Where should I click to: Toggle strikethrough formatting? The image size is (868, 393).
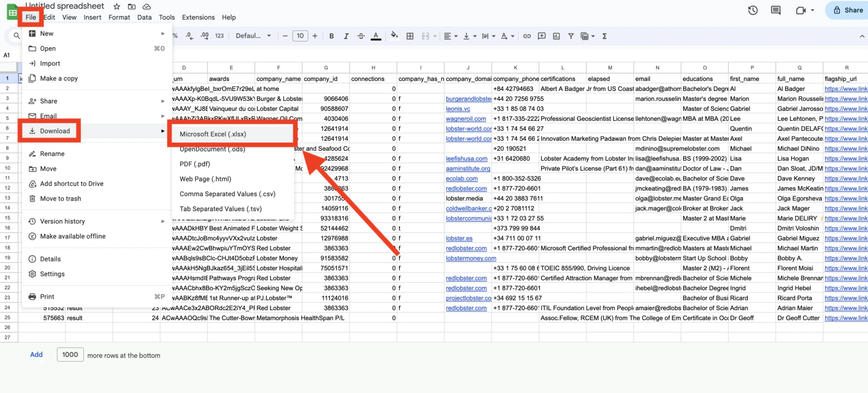tap(361, 36)
